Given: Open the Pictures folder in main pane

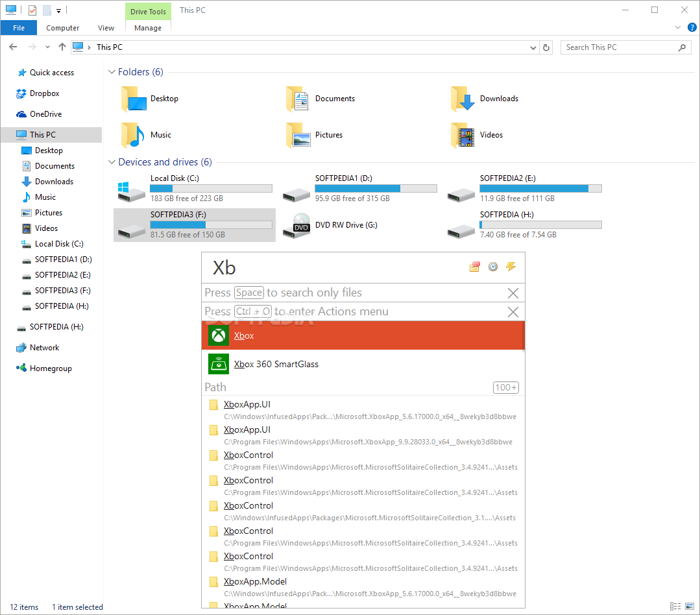Looking at the screenshot, I should [315, 135].
